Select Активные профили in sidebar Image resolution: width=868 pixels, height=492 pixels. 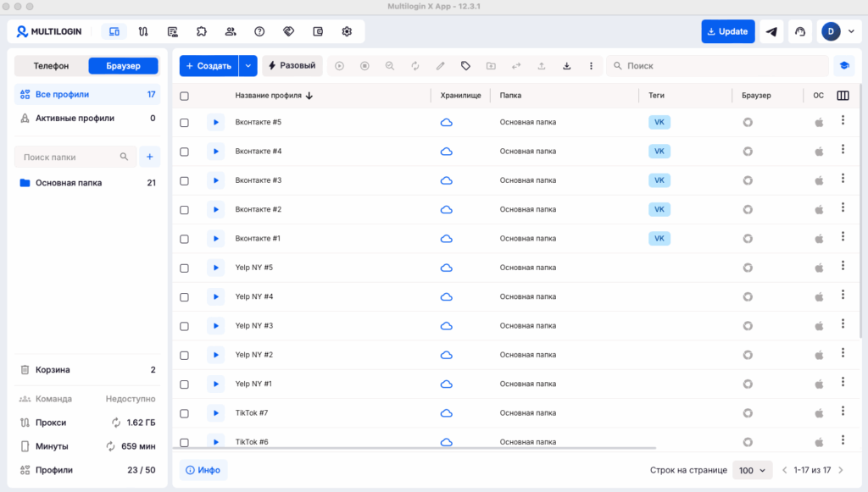tap(87, 119)
